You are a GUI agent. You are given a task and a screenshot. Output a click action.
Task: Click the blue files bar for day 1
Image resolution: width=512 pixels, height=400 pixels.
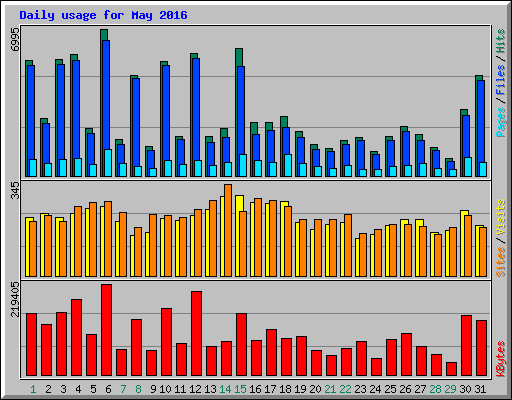coord(31,112)
